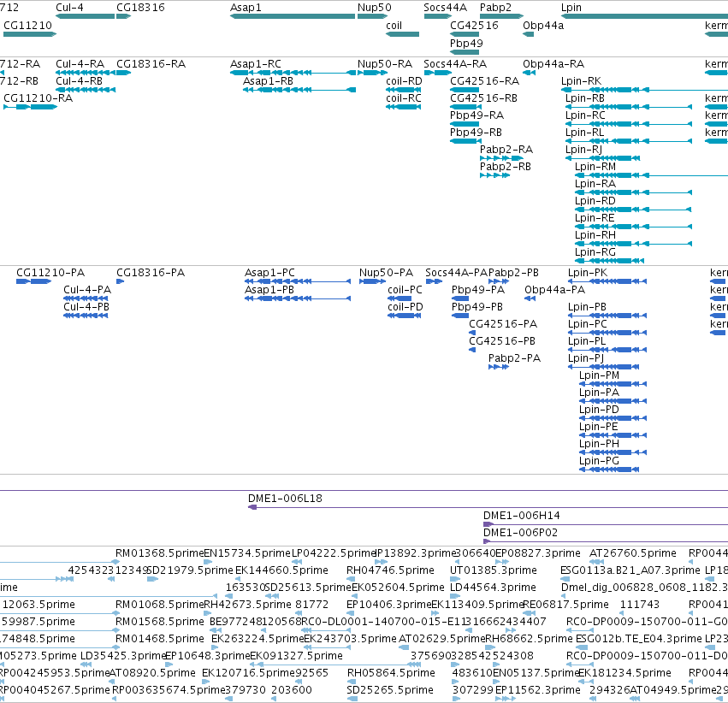Select the Cul-4 gene bar
The width and height of the screenshot is (728, 703).
[85, 16]
